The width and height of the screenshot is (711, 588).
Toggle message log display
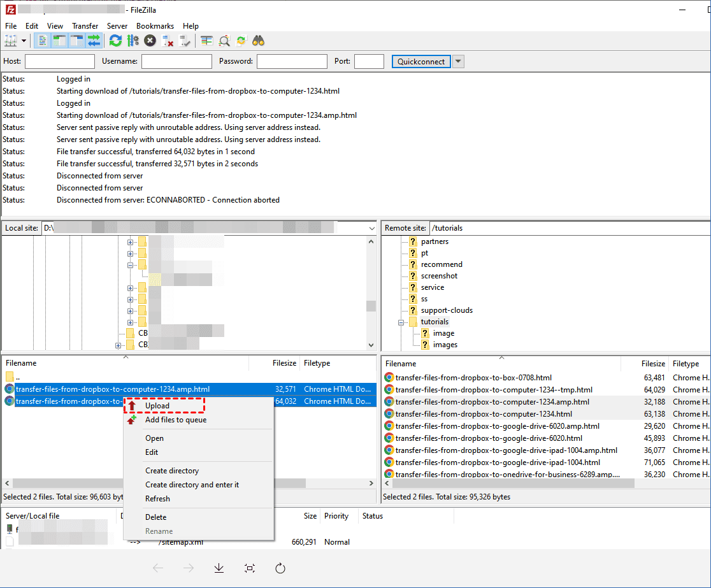pyautogui.click(x=43, y=41)
